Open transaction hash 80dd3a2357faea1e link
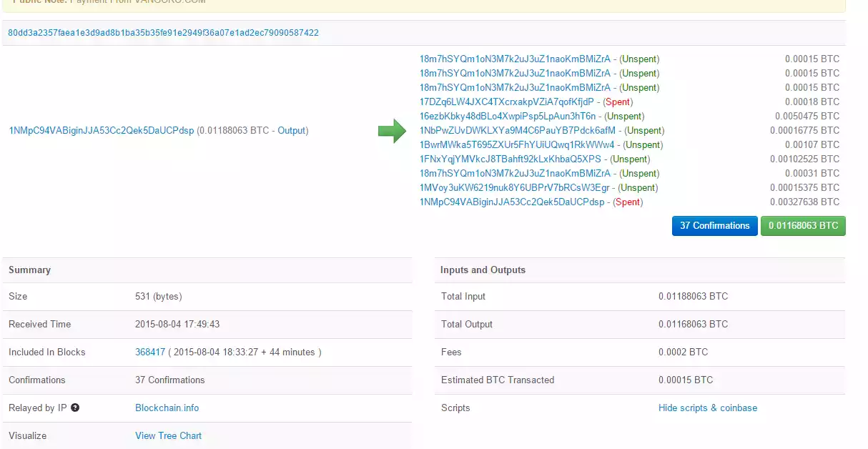 pyautogui.click(x=163, y=33)
